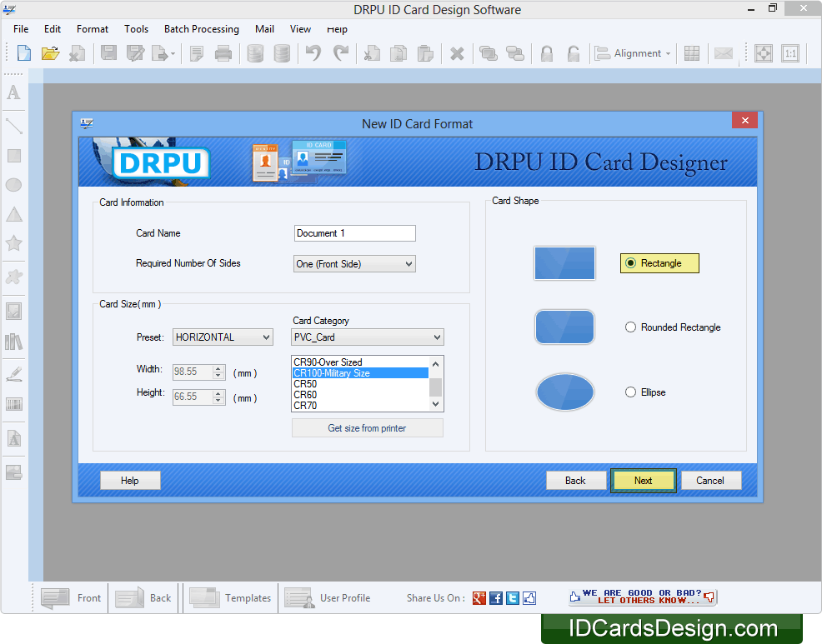
Task: Click the Back button in dialog
Action: 575,481
